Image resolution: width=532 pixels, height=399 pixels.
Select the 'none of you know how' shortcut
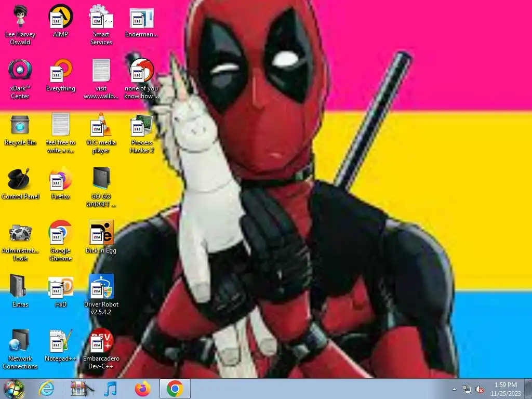tap(141, 79)
